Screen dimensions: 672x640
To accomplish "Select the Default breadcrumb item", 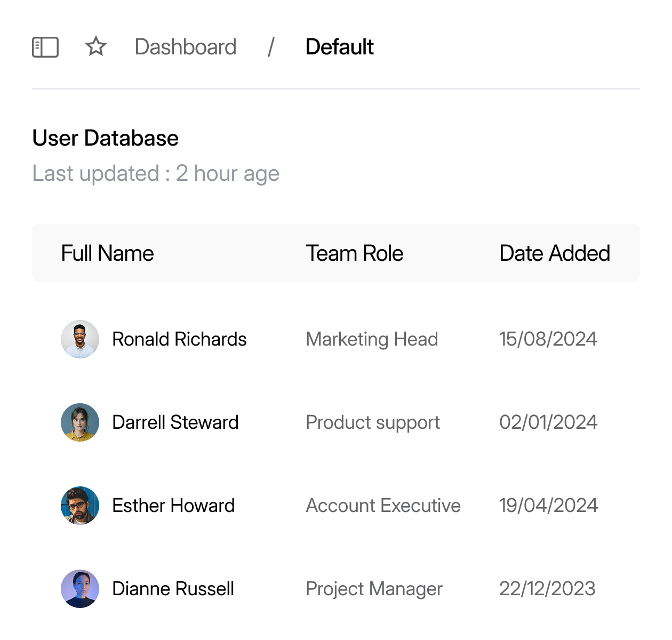I will pos(339,47).
